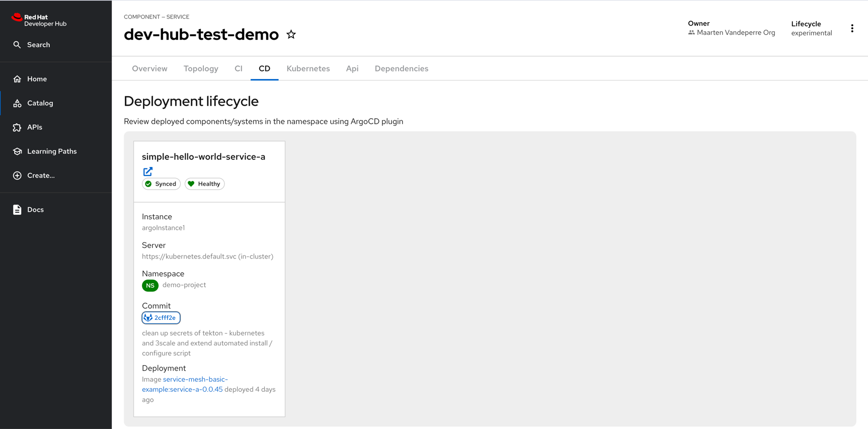This screenshot has width=868, height=429.
Task: Open external link icon for simple-hello-world-service-a
Action: click(148, 171)
